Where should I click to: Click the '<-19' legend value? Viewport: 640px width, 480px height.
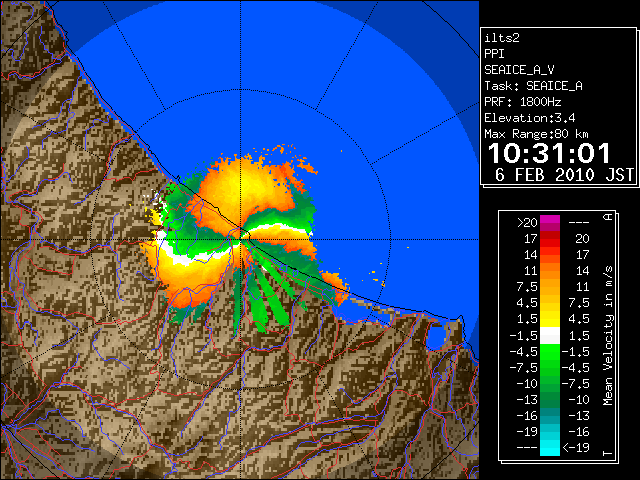pyautogui.click(x=576, y=448)
